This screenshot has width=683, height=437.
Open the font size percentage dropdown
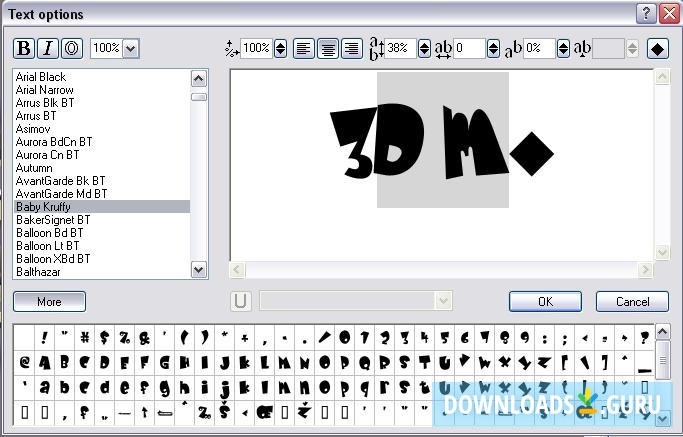tap(131, 48)
